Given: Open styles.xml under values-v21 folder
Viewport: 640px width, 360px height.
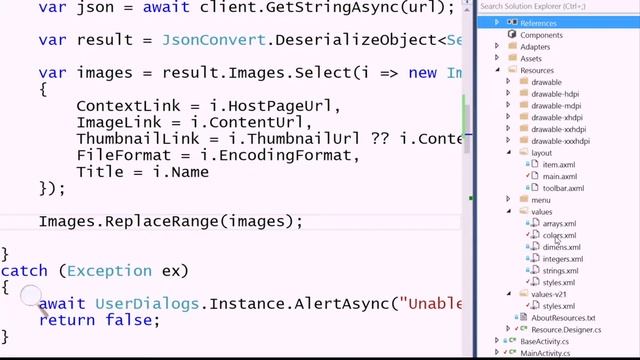Looking at the screenshot, I should click(x=559, y=307).
